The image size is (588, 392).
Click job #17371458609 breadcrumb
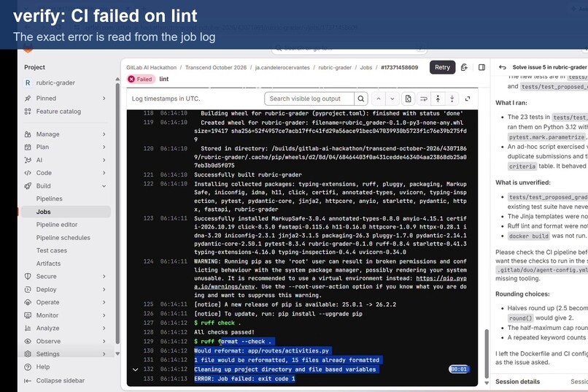399,67
